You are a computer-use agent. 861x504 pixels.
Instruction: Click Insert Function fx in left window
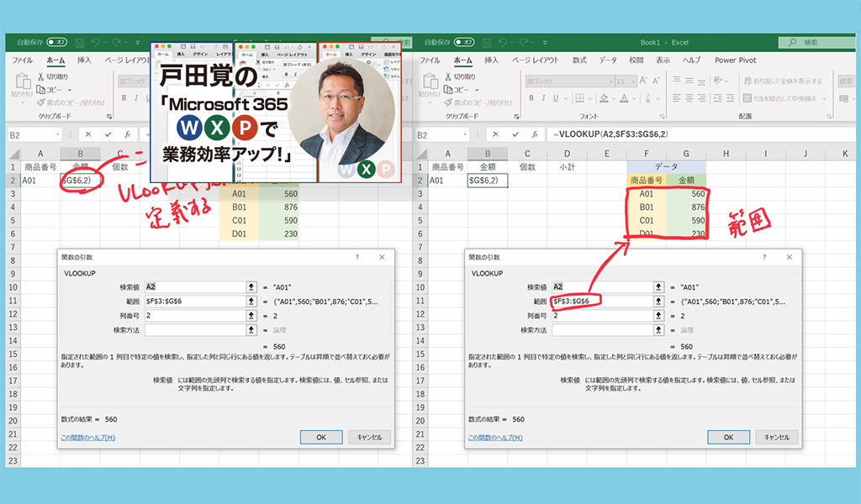pos(127,134)
